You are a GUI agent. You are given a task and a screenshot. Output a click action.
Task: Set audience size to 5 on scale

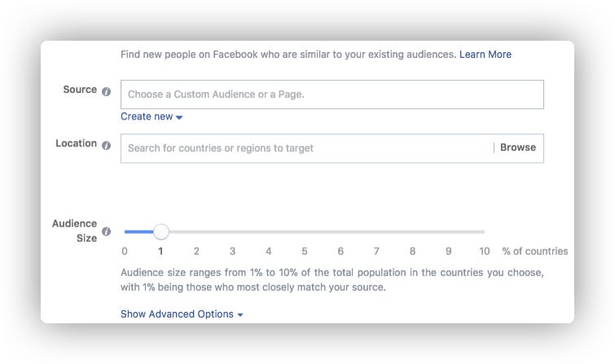pyautogui.click(x=305, y=251)
